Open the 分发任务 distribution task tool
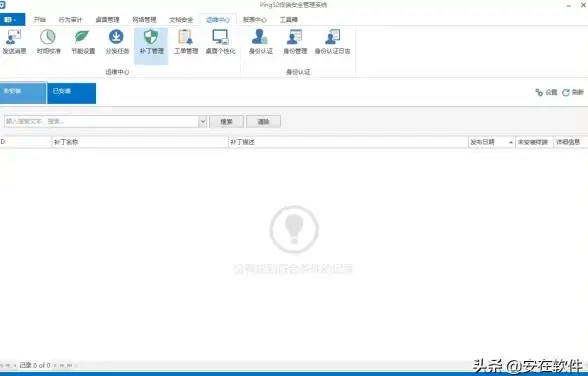 pos(117,42)
